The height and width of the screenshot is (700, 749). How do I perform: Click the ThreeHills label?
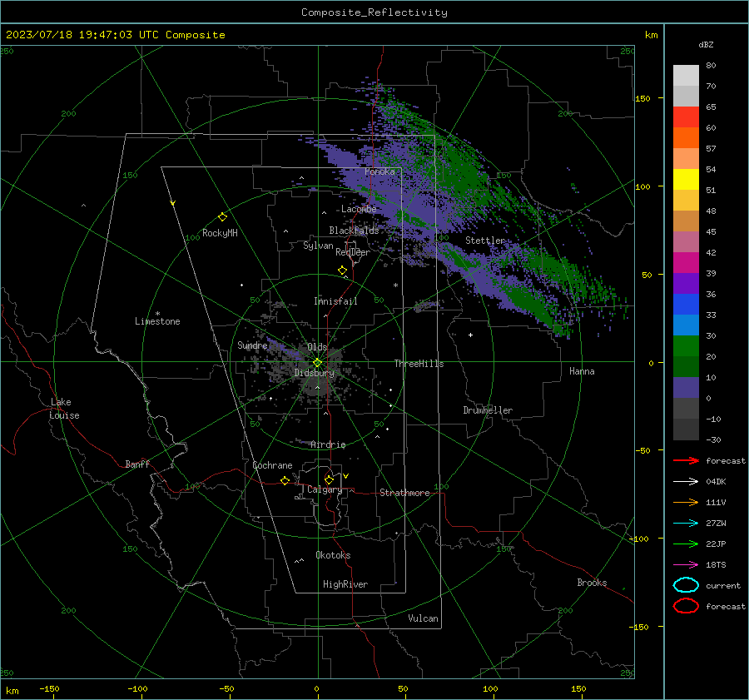(419, 364)
